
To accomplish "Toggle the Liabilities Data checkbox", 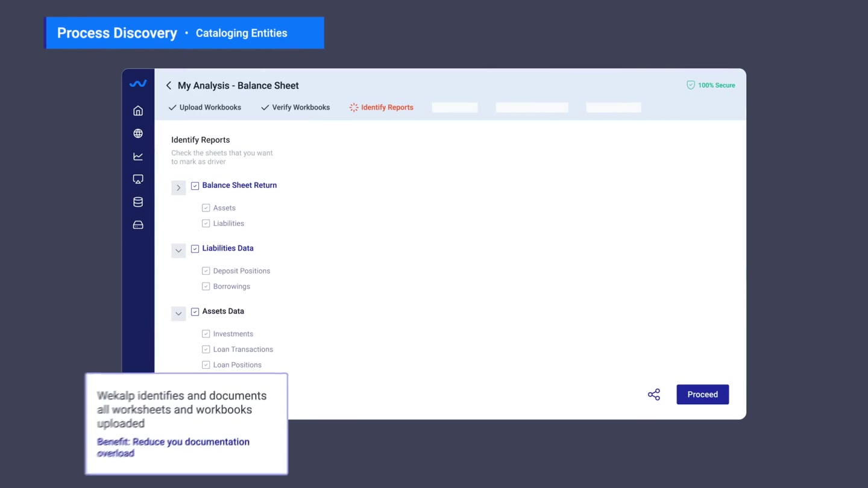I will click(x=195, y=249).
